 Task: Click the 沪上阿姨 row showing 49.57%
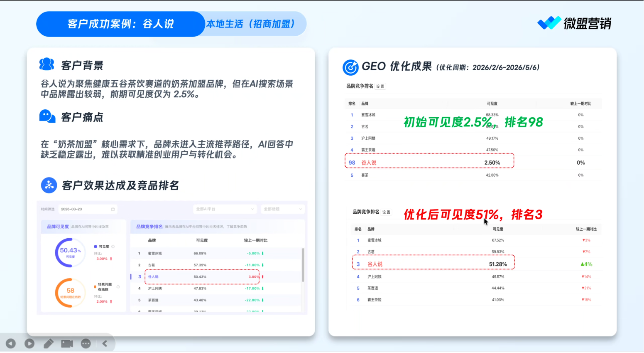click(477, 276)
